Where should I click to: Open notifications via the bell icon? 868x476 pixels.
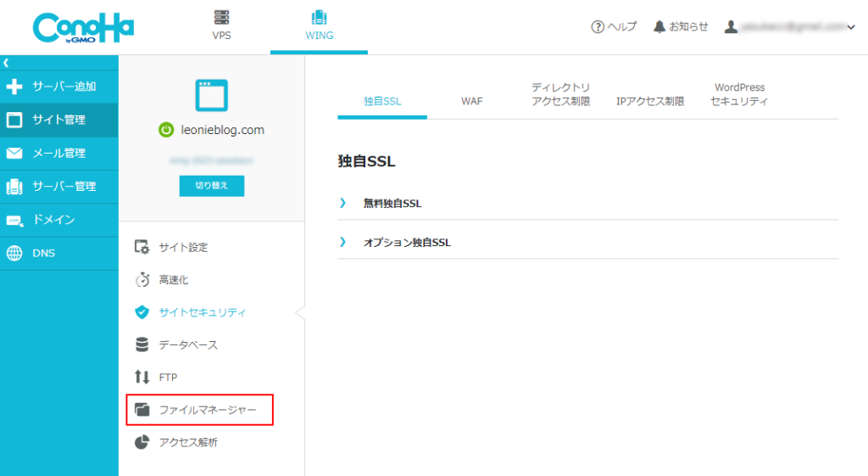click(x=659, y=26)
